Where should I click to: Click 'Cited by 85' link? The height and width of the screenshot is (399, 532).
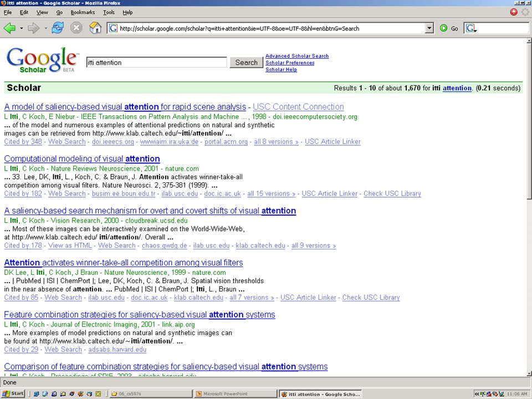21,298
